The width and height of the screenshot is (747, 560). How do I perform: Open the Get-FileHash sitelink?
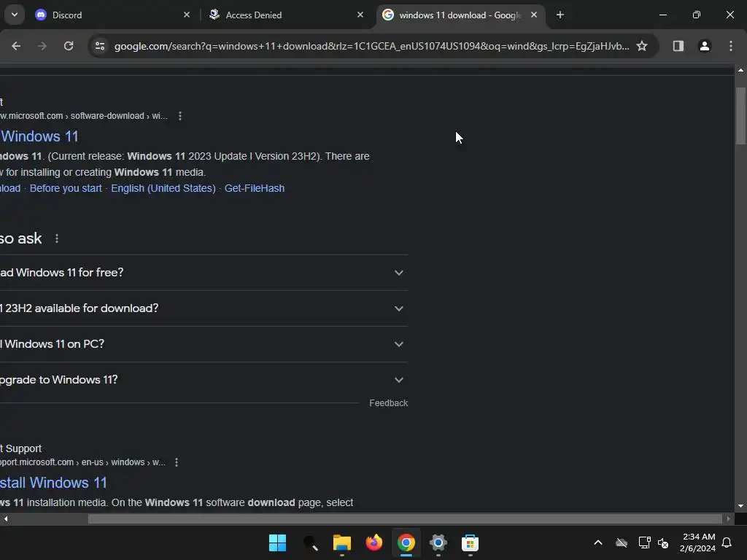tap(255, 188)
